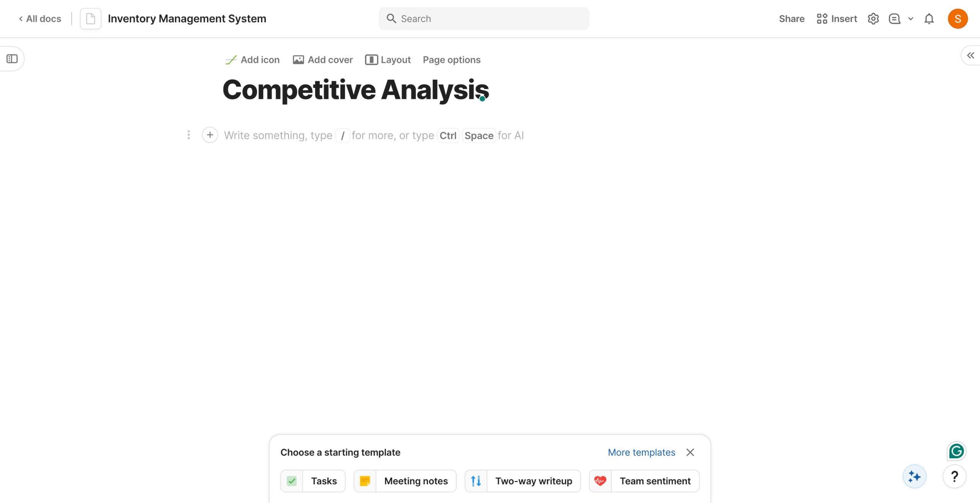Click the Share button

[791, 19]
